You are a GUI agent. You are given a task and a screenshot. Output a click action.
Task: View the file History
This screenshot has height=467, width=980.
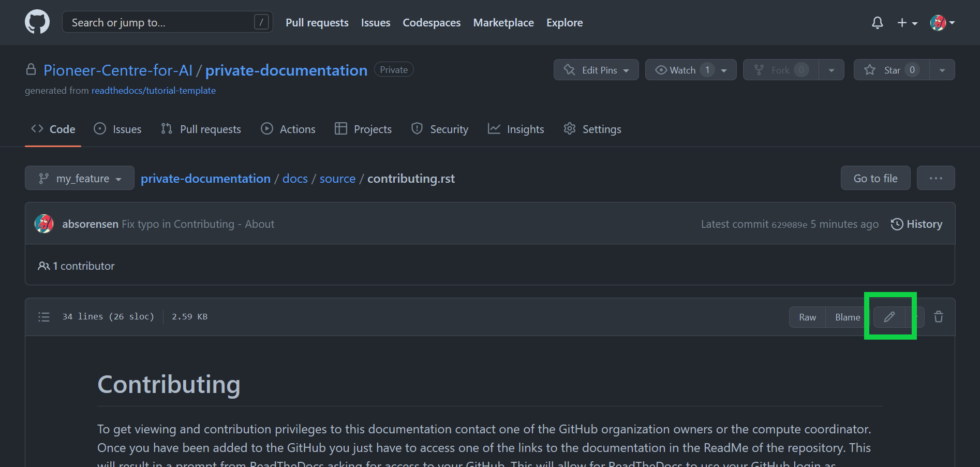click(x=916, y=224)
